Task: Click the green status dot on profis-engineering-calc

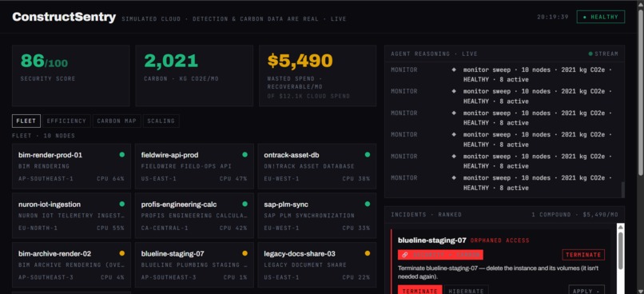Action: 244,204
